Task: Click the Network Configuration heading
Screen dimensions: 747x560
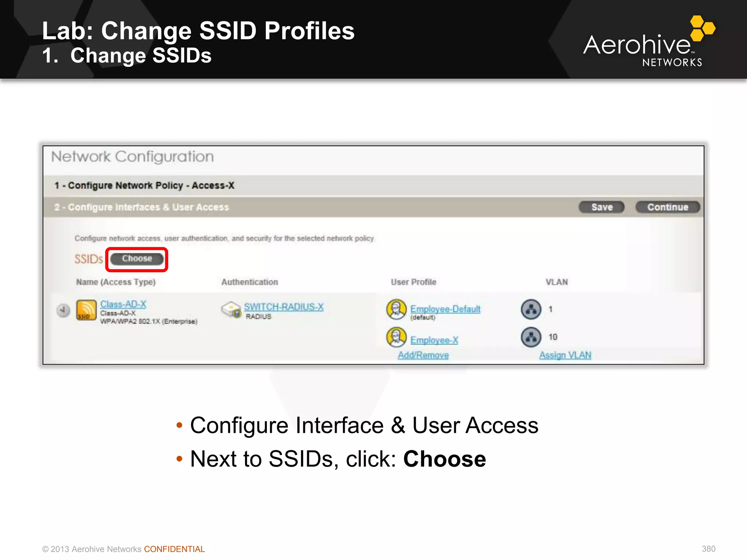Action: pos(132,157)
